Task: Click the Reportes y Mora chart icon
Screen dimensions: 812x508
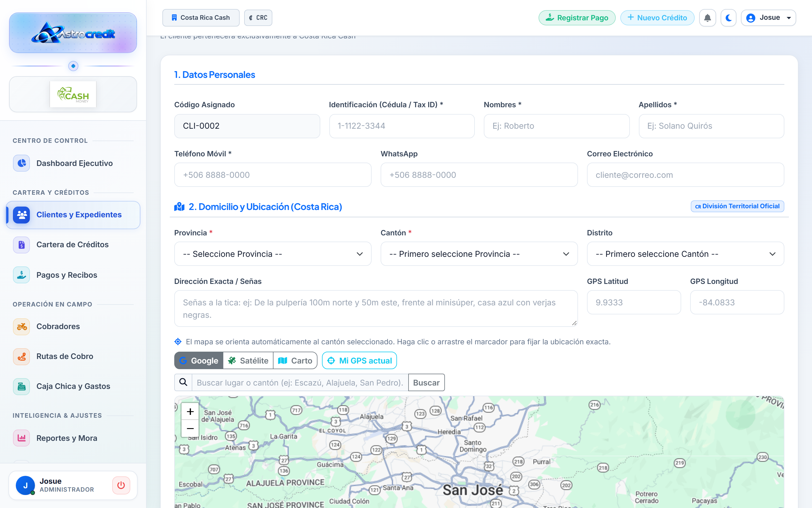Action: coord(21,438)
